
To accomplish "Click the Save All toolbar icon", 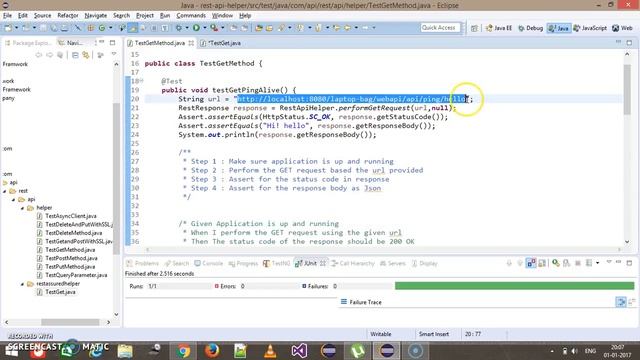I will pos(53,28).
